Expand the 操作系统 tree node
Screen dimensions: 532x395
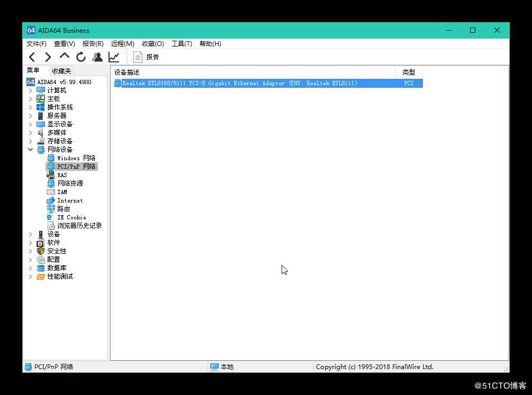pyautogui.click(x=31, y=107)
